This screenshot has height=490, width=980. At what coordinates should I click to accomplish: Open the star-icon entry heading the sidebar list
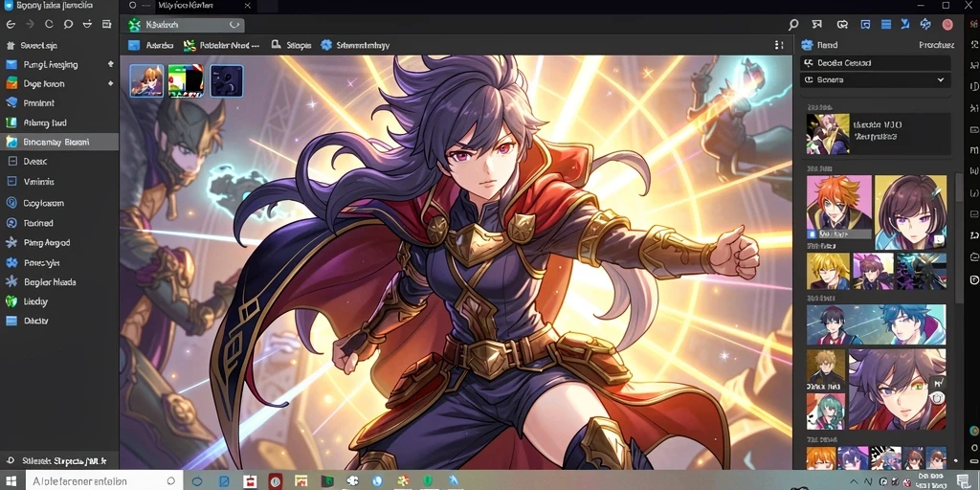[59, 46]
